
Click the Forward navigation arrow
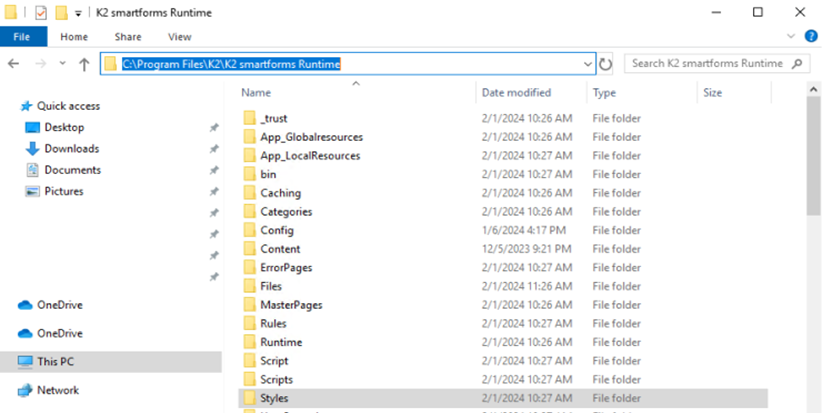click(41, 64)
